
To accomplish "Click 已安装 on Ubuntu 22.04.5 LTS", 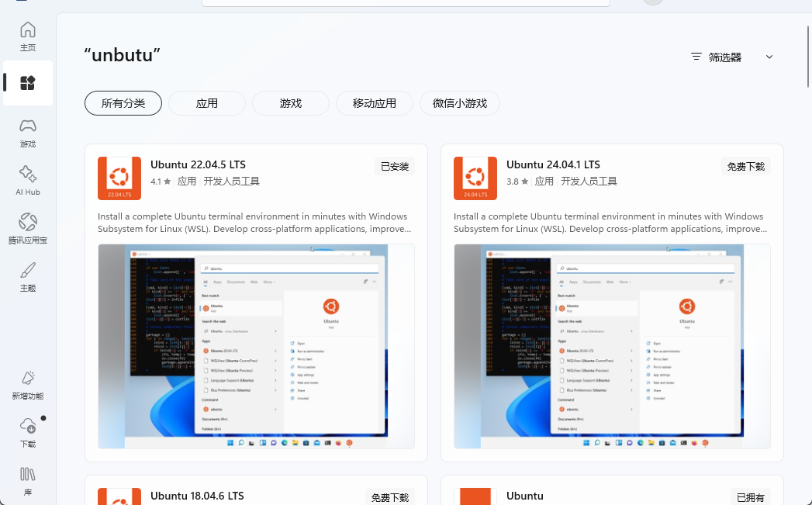I will tap(394, 165).
